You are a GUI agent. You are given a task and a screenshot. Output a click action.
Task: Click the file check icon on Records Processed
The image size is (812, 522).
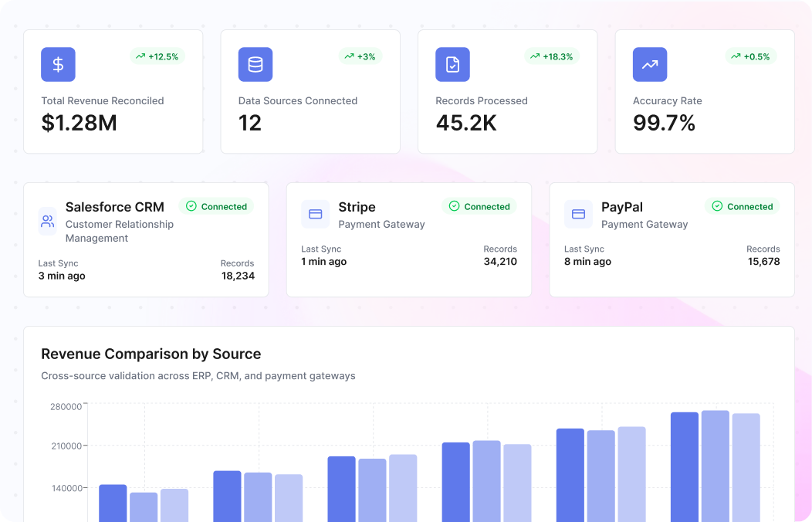[452, 64]
